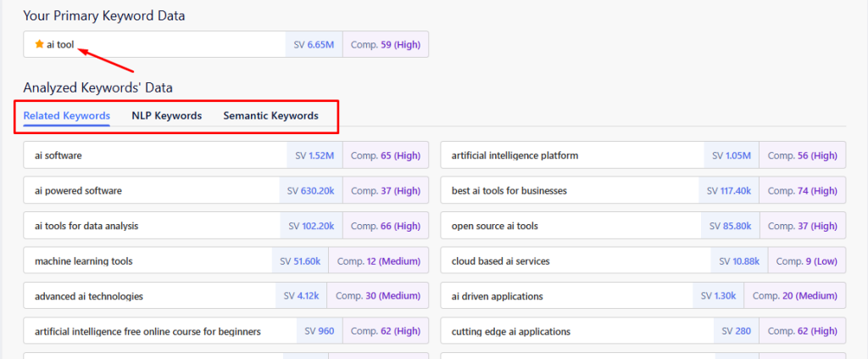Choose the 'ai driven applications' keyword

point(497,296)
